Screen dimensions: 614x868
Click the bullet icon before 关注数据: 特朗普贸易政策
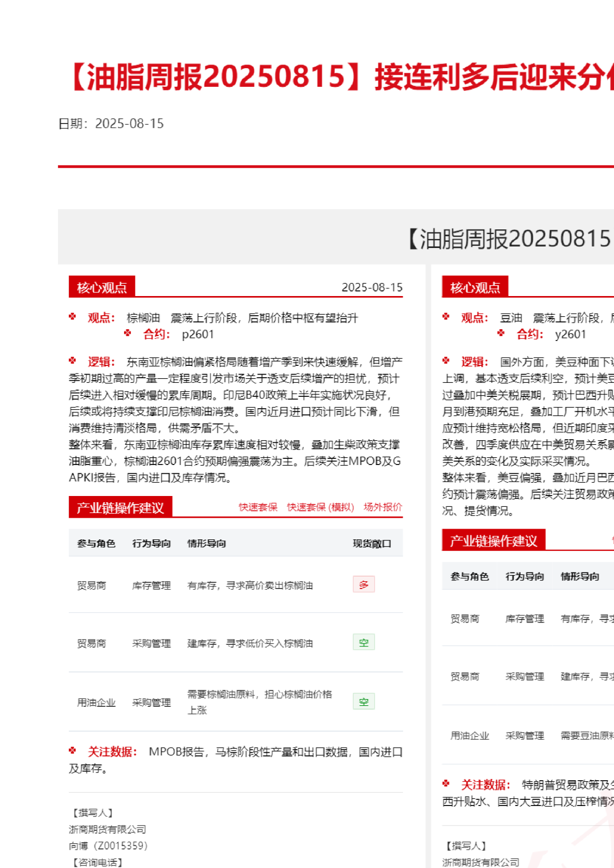(446, 784)
